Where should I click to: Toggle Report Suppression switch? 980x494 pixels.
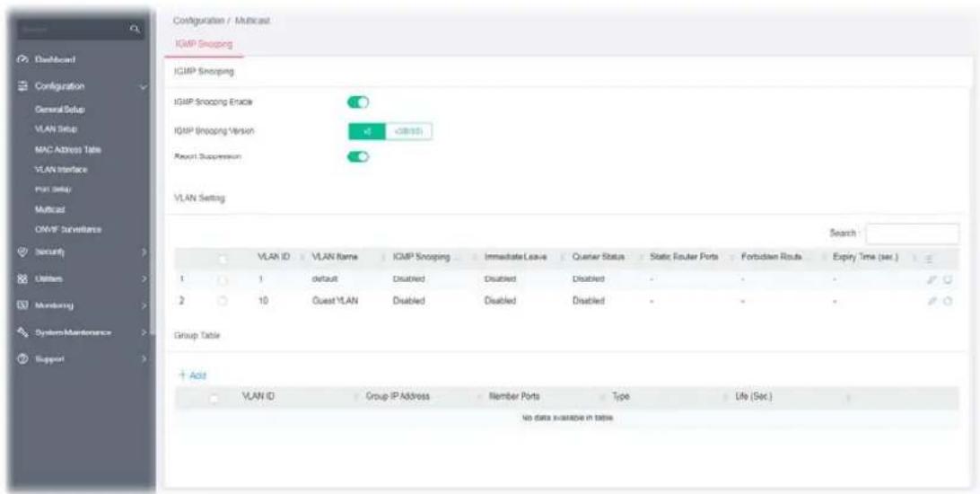pos(358,156)
